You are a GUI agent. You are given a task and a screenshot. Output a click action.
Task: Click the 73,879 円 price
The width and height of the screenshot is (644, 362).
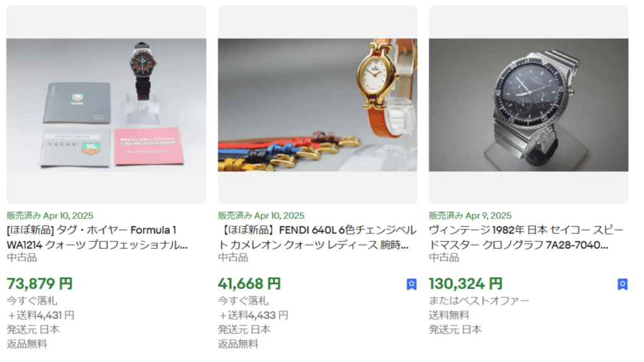pos(40,283)
